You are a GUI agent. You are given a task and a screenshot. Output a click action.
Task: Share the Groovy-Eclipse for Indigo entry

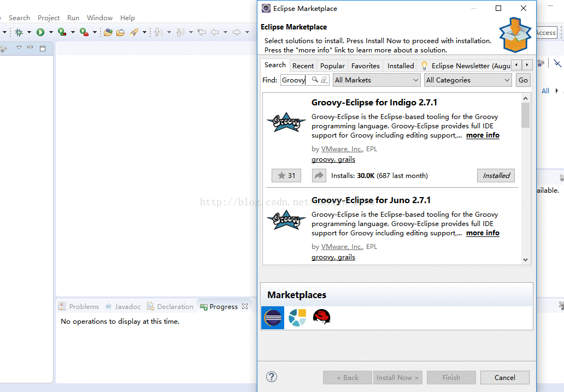click(319, 175)
